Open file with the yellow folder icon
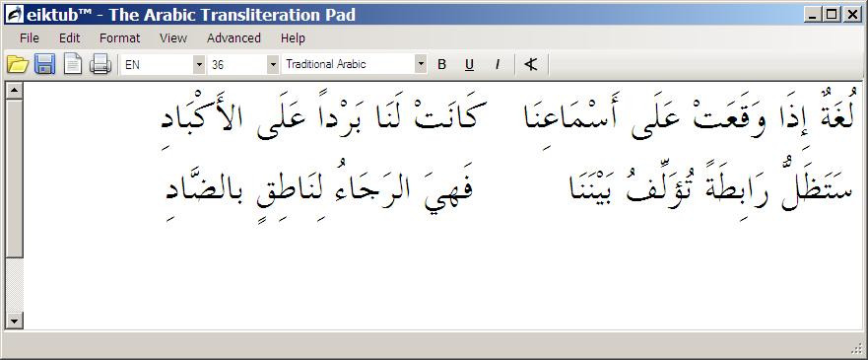This screenshot has height=360, width=868. pyautogui.click(x=17, y=64)
